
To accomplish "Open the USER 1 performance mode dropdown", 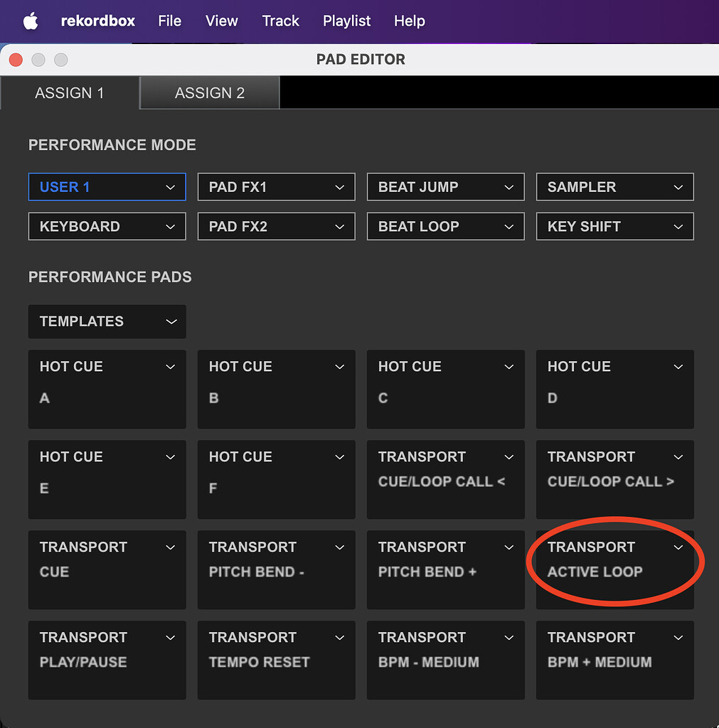I will tap(107, 186).
